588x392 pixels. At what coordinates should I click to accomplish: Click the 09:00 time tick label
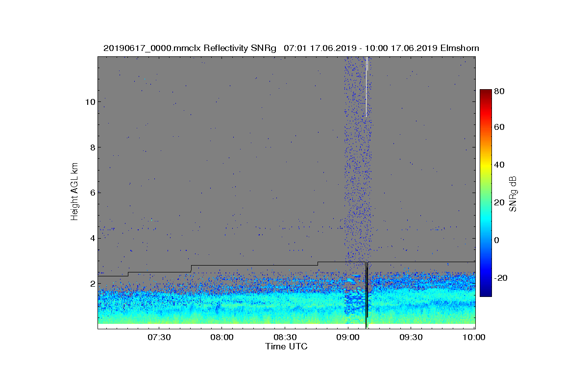pos(348,337)
